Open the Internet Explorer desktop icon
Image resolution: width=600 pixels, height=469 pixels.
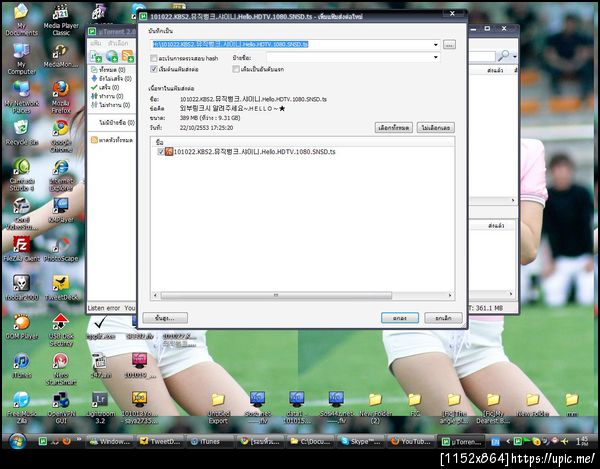tap(61, 175)
